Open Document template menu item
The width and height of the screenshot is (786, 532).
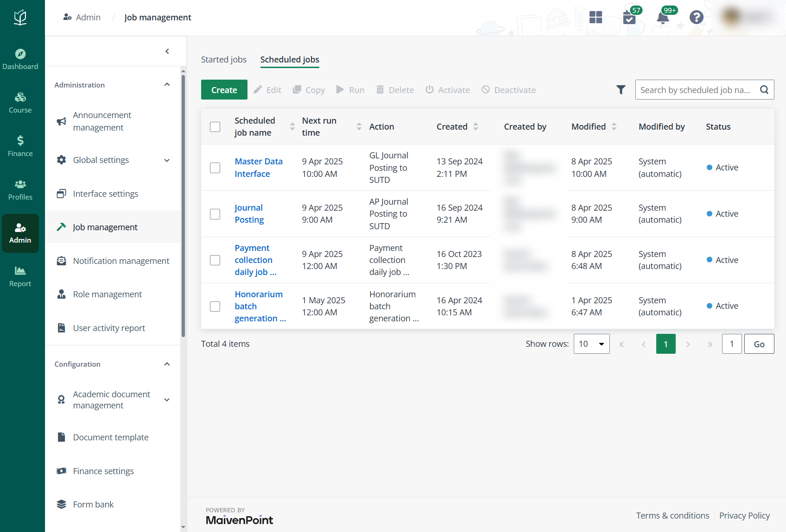pyautogui.click(x=113, y=437)
